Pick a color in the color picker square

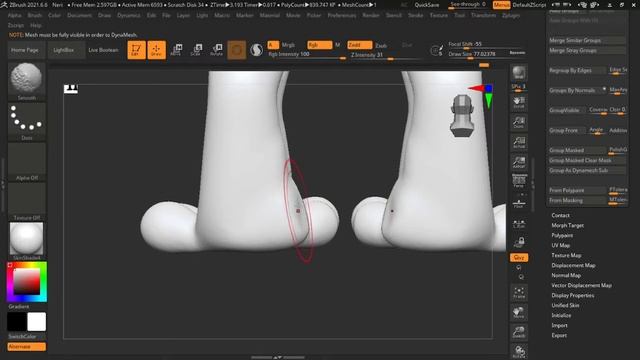27,282
